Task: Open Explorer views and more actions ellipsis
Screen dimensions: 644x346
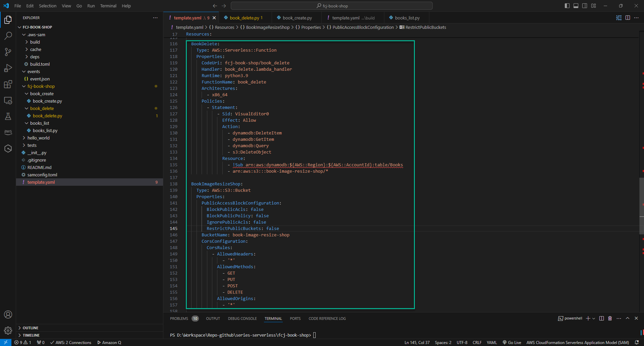Action: point(155,18)
